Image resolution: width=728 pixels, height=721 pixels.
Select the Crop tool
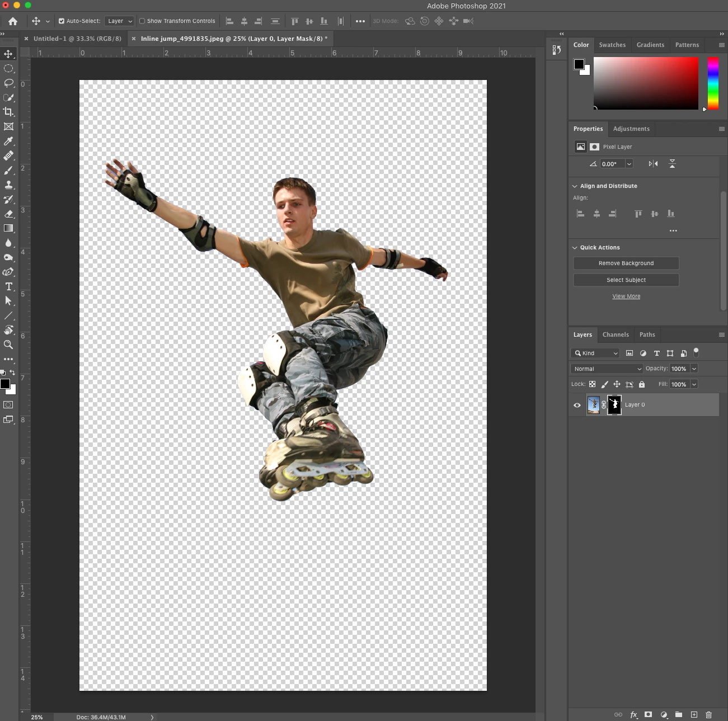[8, 112]
